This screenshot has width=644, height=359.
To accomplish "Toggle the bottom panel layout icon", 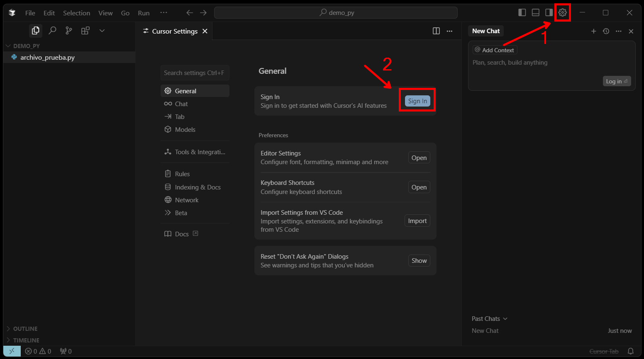I will click(x=536, y=12).
